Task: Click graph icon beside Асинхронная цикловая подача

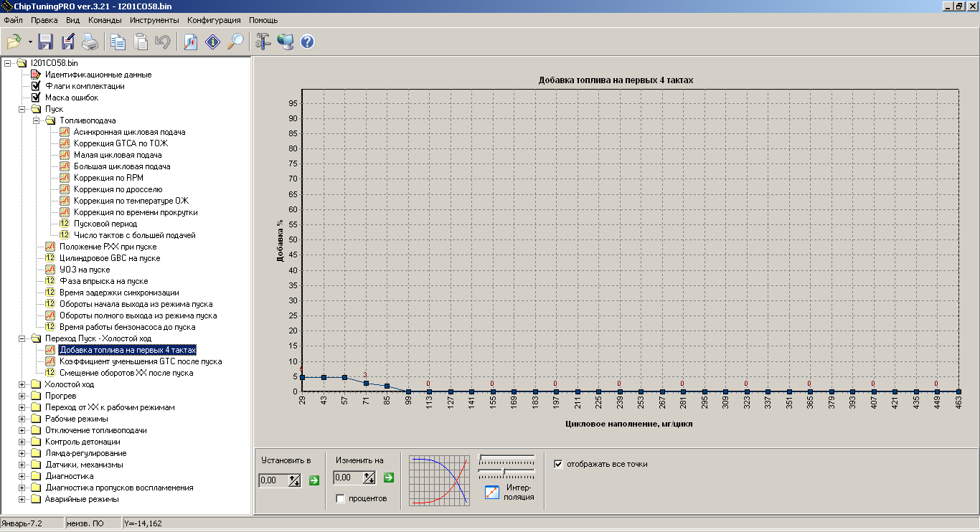Action: pos(64,132)
